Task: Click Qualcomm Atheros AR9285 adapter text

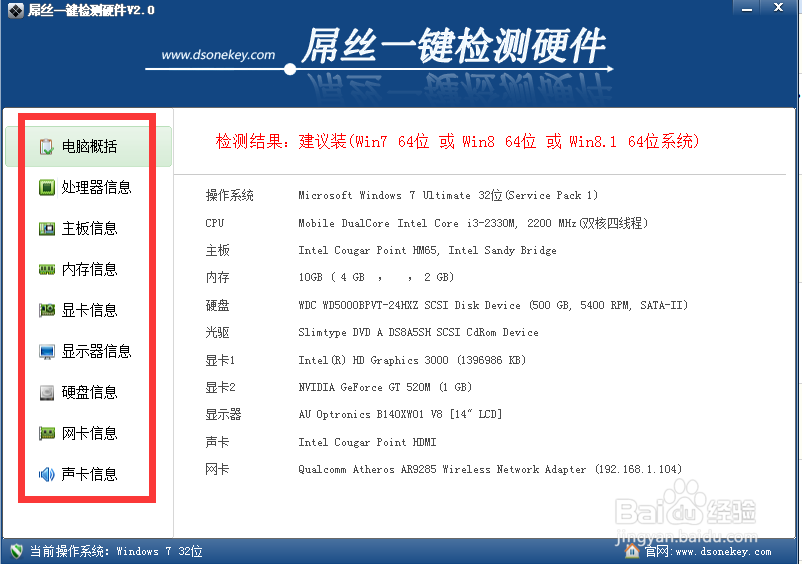Action: (x=490, y=469)
